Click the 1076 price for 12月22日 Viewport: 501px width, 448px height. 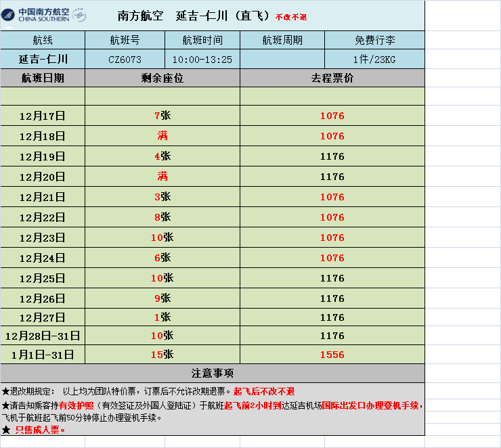(x=332, y=217)
